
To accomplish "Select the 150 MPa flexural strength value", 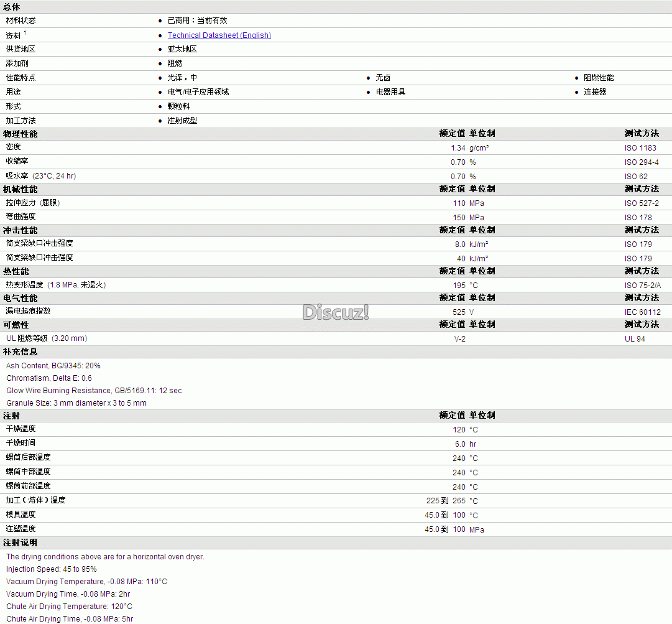I will [x=469, y=217].
